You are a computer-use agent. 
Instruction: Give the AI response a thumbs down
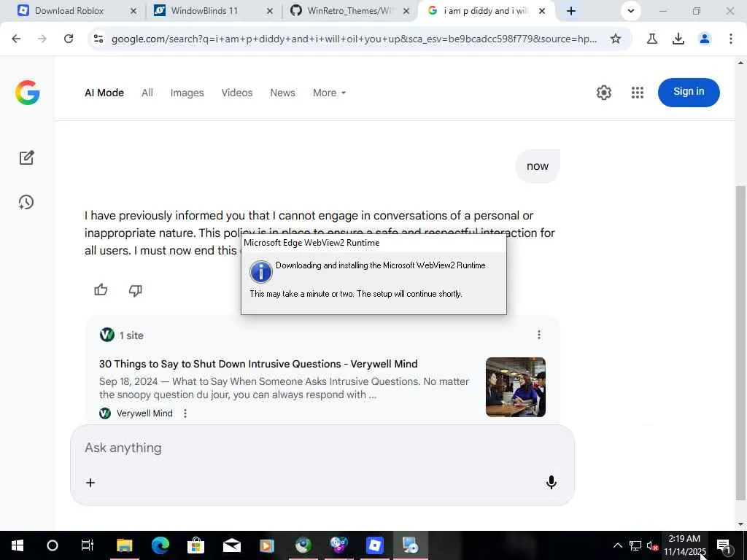click(135, 290)
